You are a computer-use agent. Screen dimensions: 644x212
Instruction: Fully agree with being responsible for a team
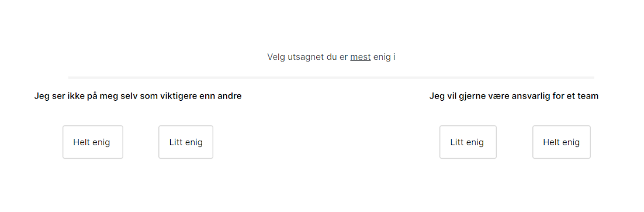pos(562,142)
